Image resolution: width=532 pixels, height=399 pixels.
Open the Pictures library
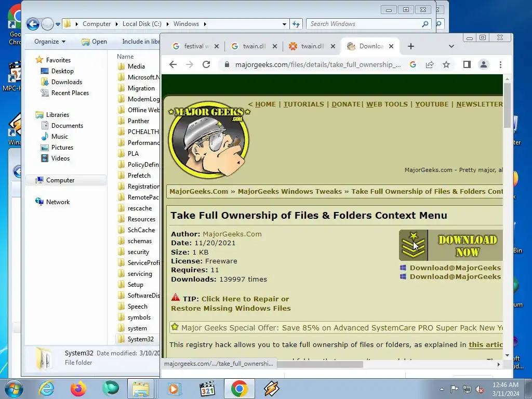coord(62,147)
